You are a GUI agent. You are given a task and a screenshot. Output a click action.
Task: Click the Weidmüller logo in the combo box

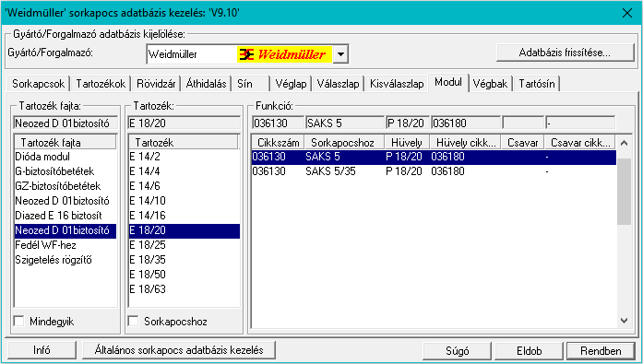pos(284,54)
